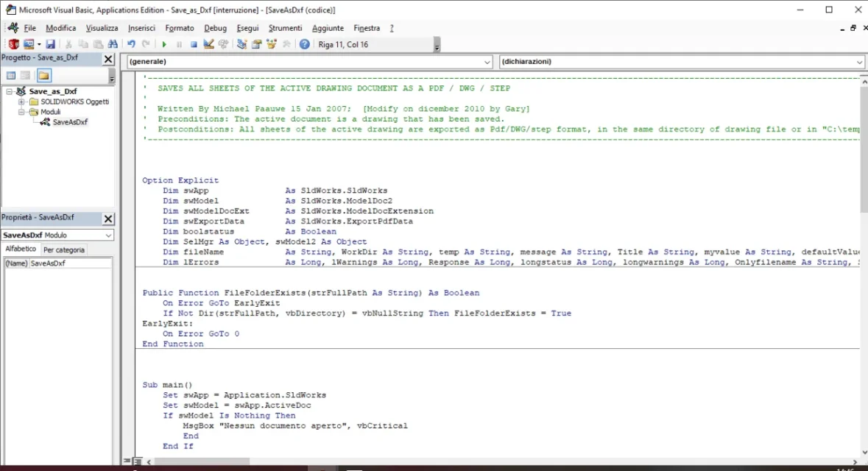868x471 pixels.
Task: Open Help with the blue question mark icon
Action: pyautogui.click(x=305, y=44)
